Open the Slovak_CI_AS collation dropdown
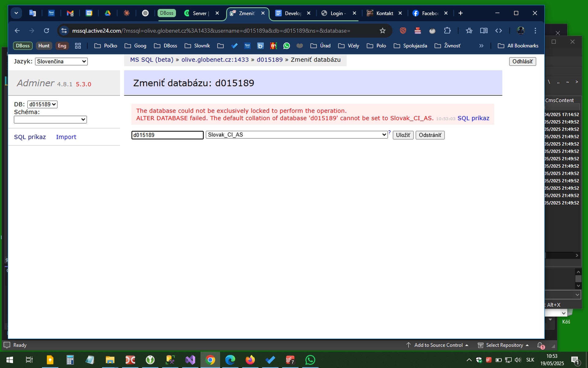The height and width of the screenshot is (368, 588). pos(296,135)
